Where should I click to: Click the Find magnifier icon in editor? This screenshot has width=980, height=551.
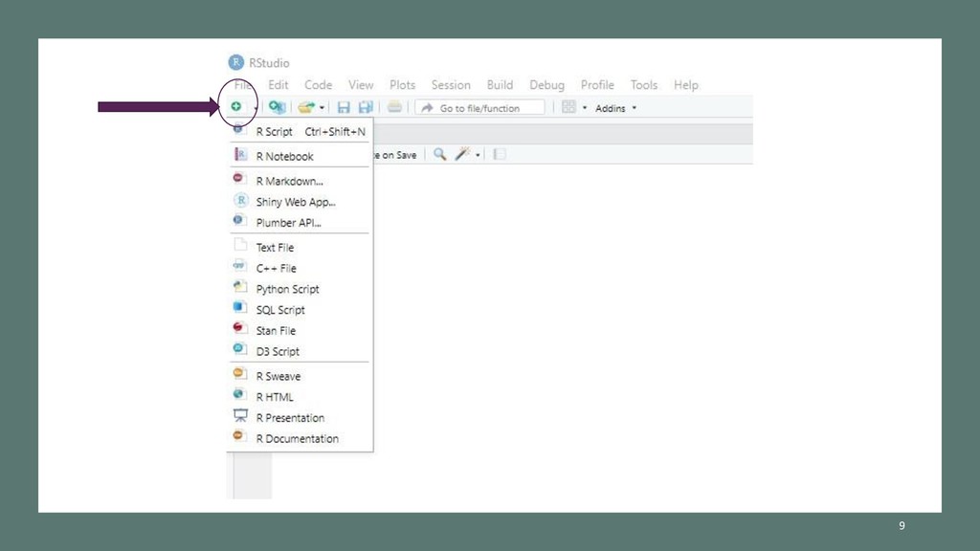pos(440,154)
